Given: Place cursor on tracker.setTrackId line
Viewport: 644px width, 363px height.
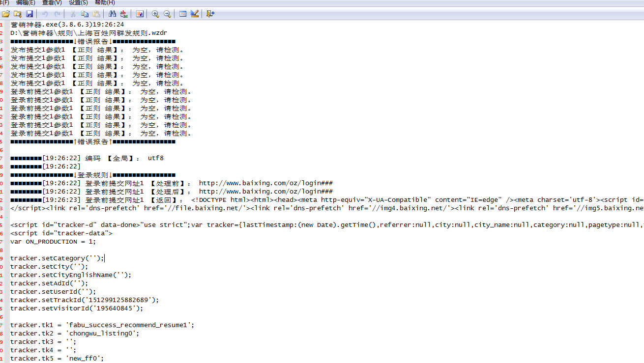Looking at the screenshot, I should tap(85, 300).
